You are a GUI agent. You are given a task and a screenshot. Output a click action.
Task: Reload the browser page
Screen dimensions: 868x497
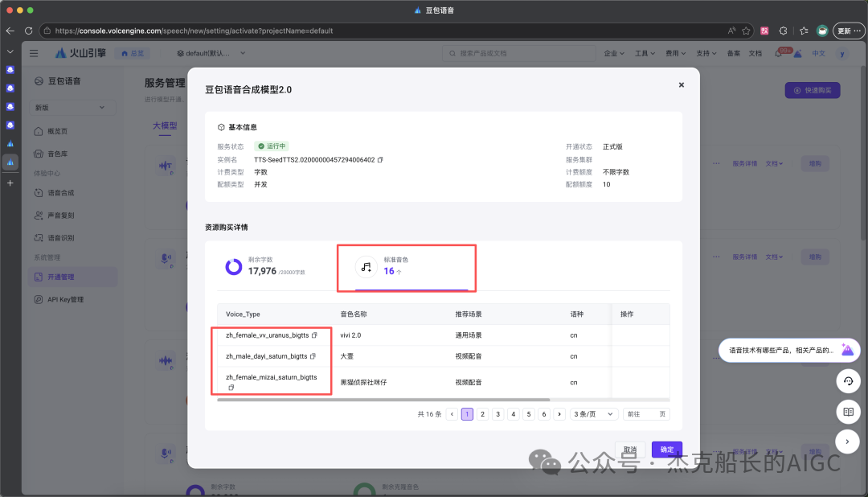[x=28, y=31]
